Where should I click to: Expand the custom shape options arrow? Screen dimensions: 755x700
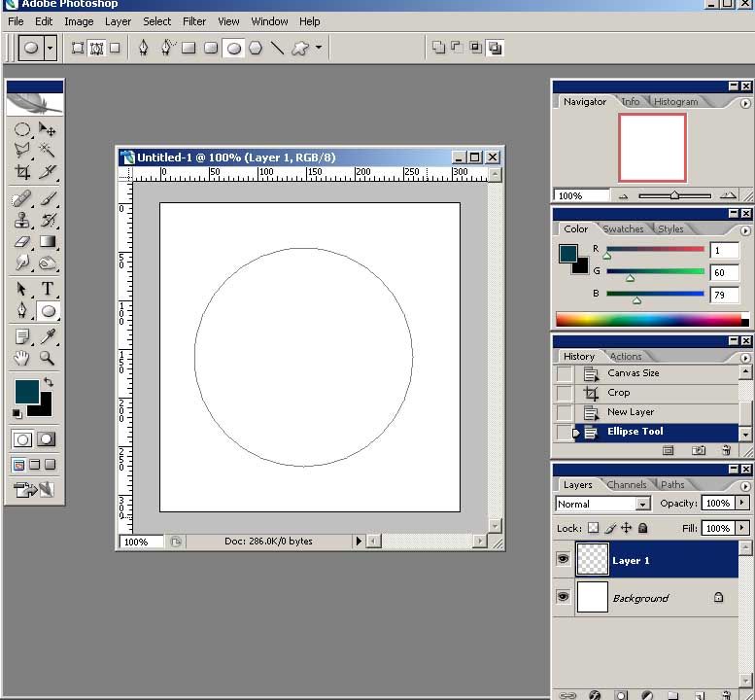[x=318, y=47]
